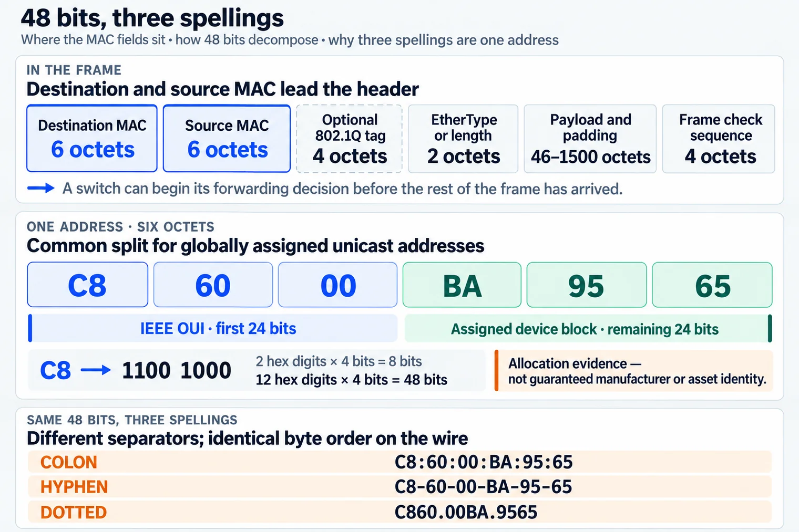Click the IEEE OUI first 24 bits bar
The image size is (799, 532).
click(x=213, y=328)
